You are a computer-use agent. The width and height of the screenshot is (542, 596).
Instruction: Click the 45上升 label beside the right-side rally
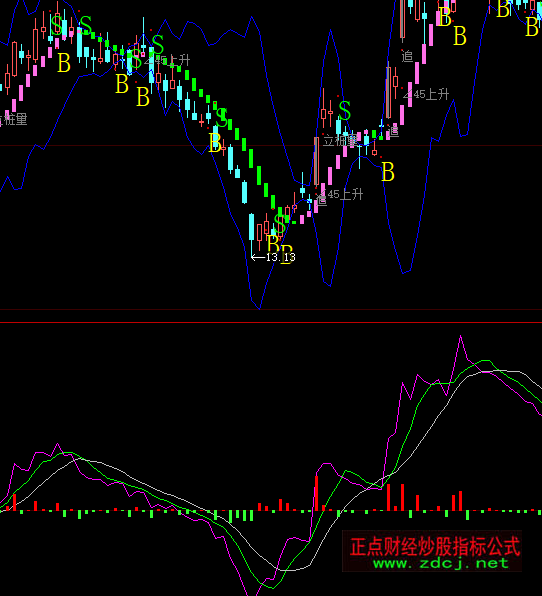pyautogui.click(x=431, y=94)
